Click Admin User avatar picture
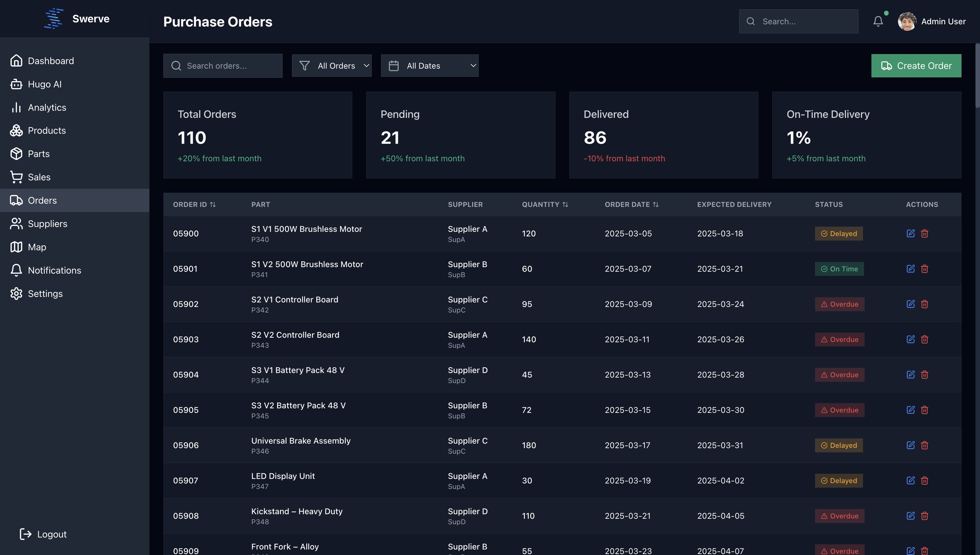This screenshot has height=555, width=980. [907, 21]
